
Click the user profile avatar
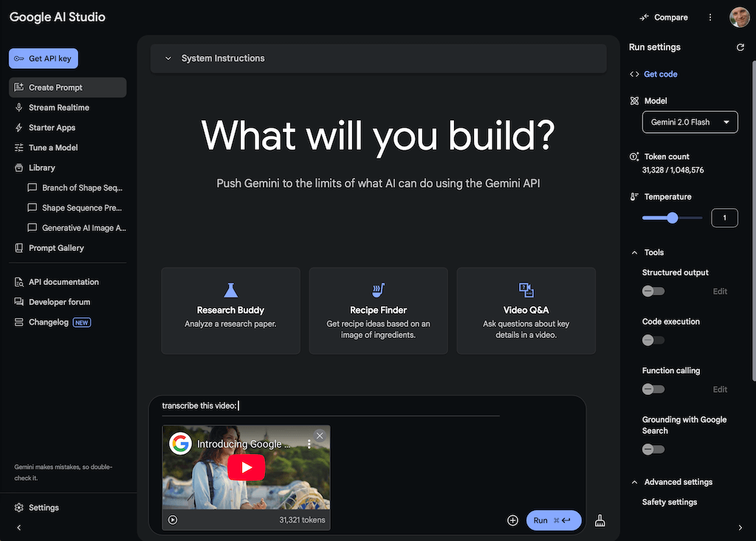click(739, 18)
